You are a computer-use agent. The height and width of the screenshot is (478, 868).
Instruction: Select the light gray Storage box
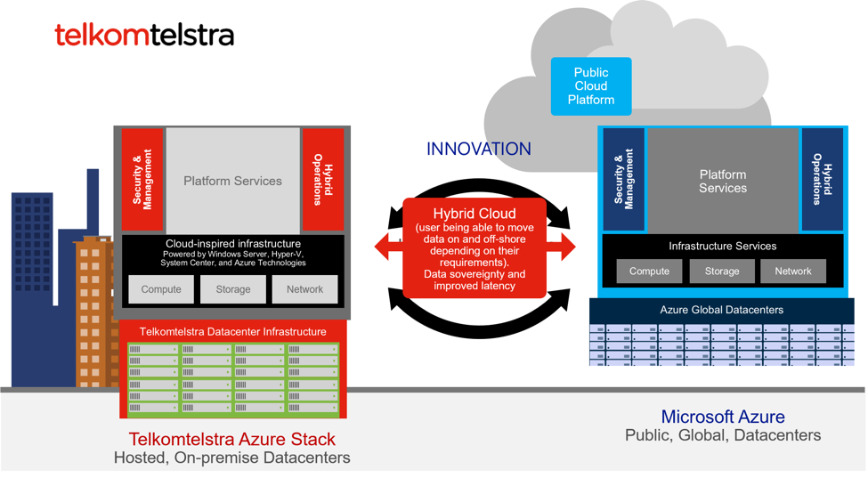[x=233, y=289]
